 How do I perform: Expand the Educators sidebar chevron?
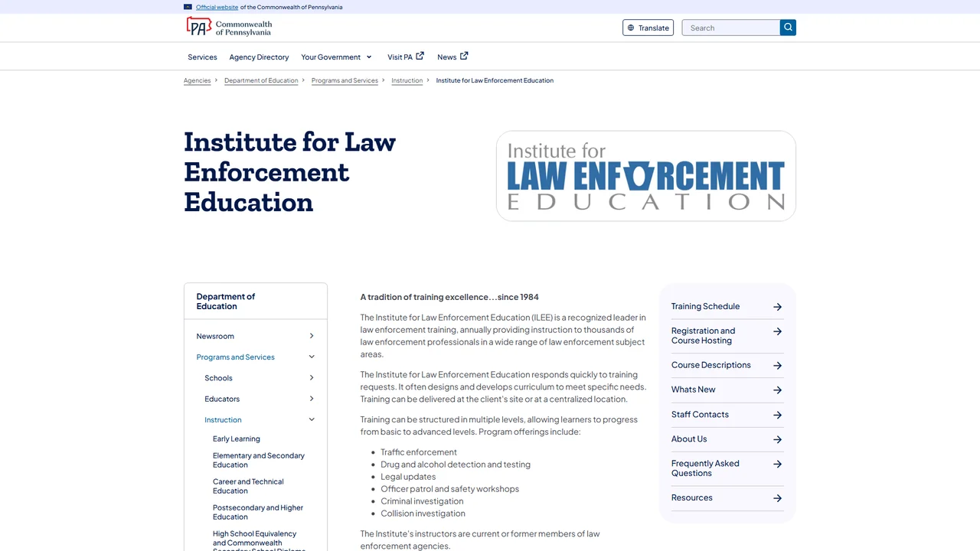click(x=312, y=399)
